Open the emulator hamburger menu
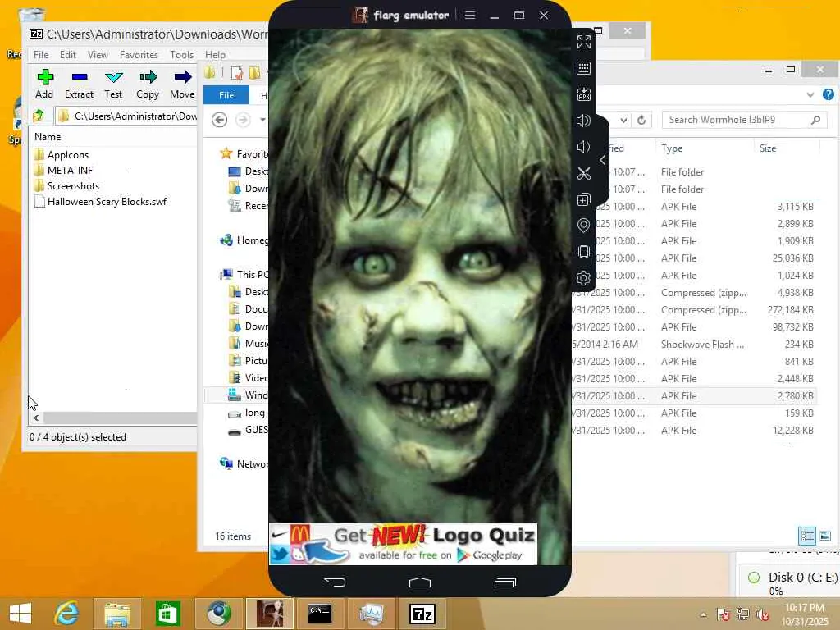 click(470, 15)
